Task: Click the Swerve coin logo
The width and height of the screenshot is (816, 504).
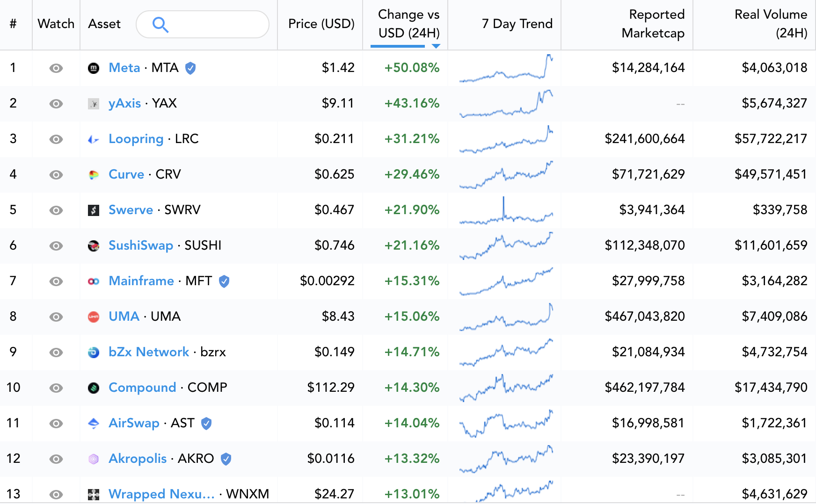Action: pos(94,210)
